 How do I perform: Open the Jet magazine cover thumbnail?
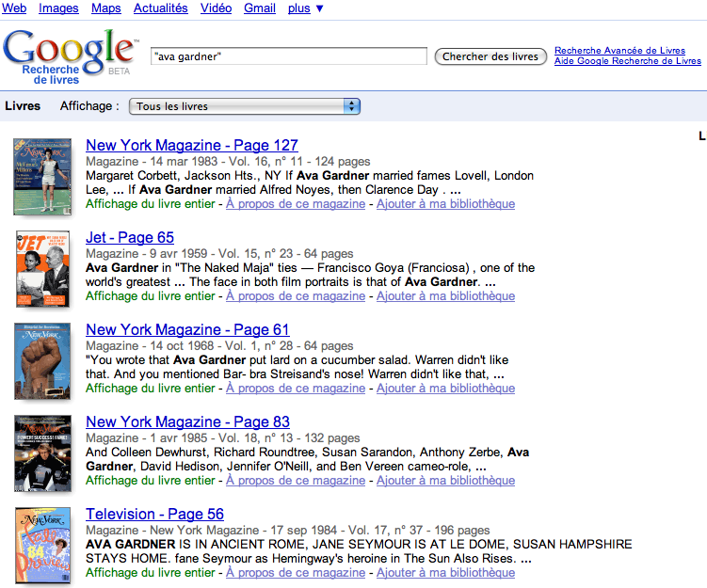[43, 268]
